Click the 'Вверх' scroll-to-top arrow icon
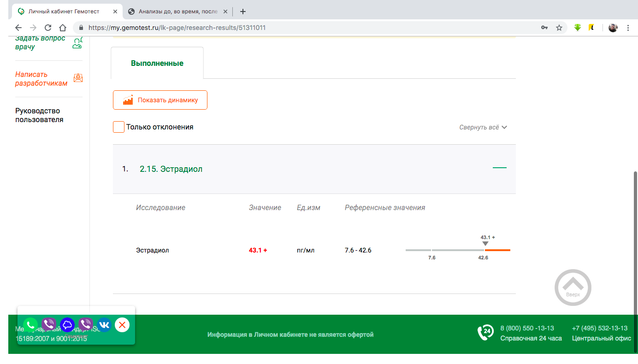This screenshot has width=638, height=364. click(573, 287)
